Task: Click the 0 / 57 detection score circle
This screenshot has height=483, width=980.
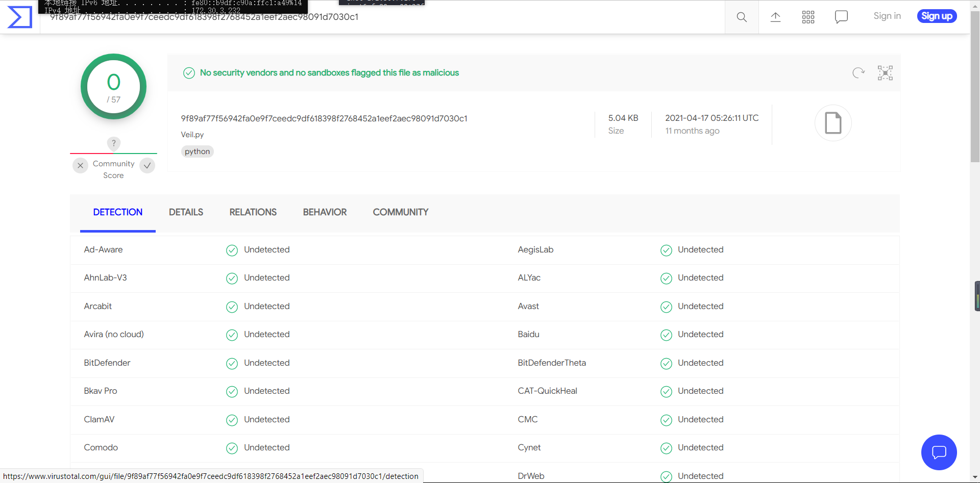Action: [113, 87]
